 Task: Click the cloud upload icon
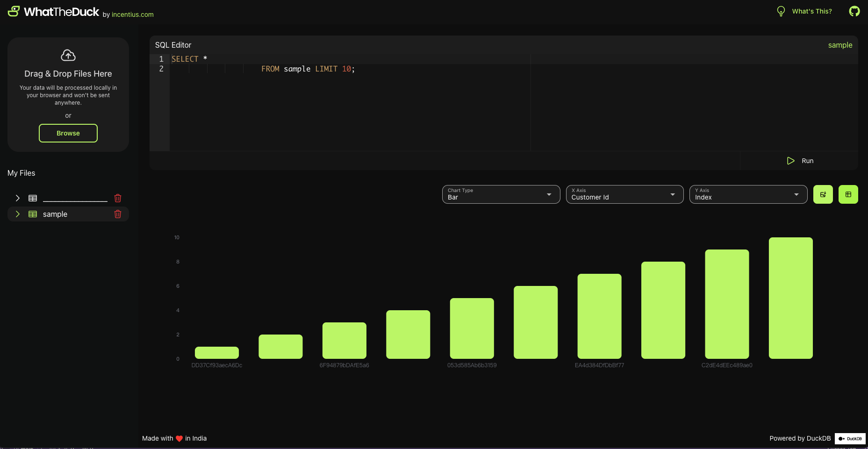point(68,55)
